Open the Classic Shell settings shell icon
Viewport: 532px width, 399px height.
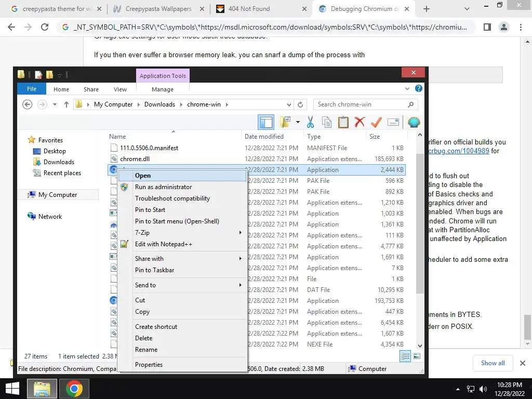pyautogui.click(x=414, y=122)
